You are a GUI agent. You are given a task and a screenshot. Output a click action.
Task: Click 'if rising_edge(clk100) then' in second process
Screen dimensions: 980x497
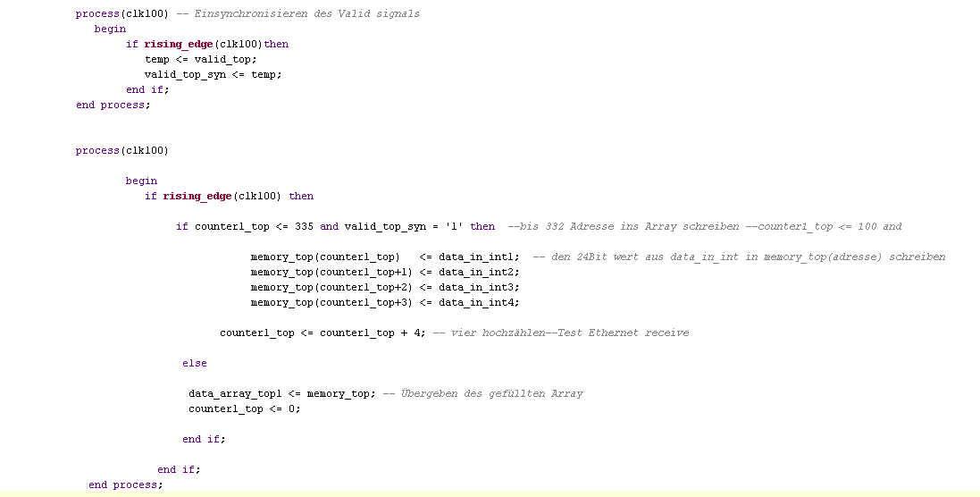point(229,197)
